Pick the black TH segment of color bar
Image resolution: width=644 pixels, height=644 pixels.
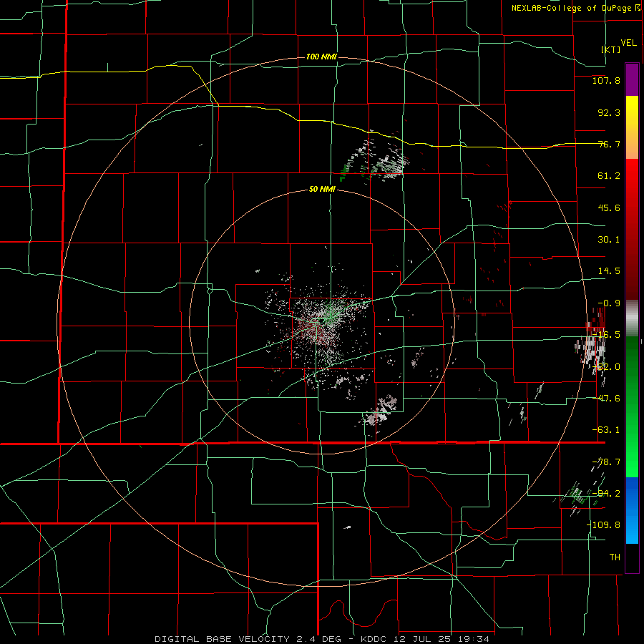coord(632,557)
